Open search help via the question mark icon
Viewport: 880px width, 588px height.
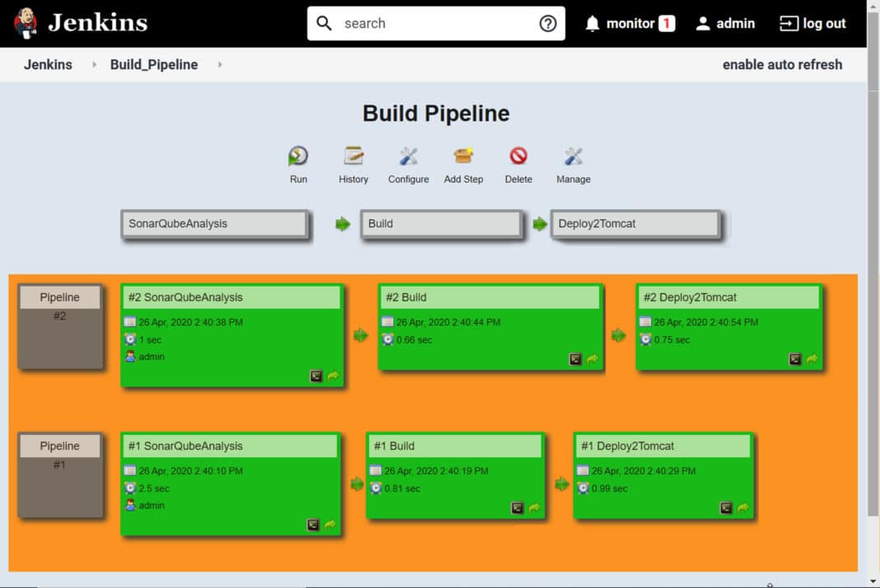coord(548,23)
